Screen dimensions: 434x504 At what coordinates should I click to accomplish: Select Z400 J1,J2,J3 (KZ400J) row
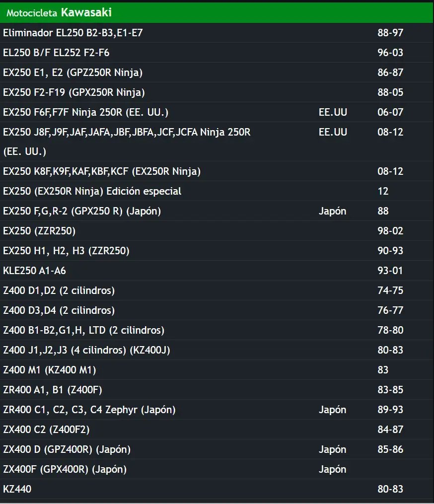(x=217, y=350)
